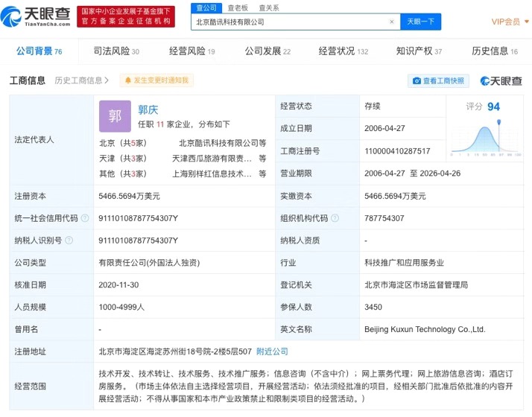Select the 查关系 search tab
Screen dimensions: 532x417
pos(269,7)
